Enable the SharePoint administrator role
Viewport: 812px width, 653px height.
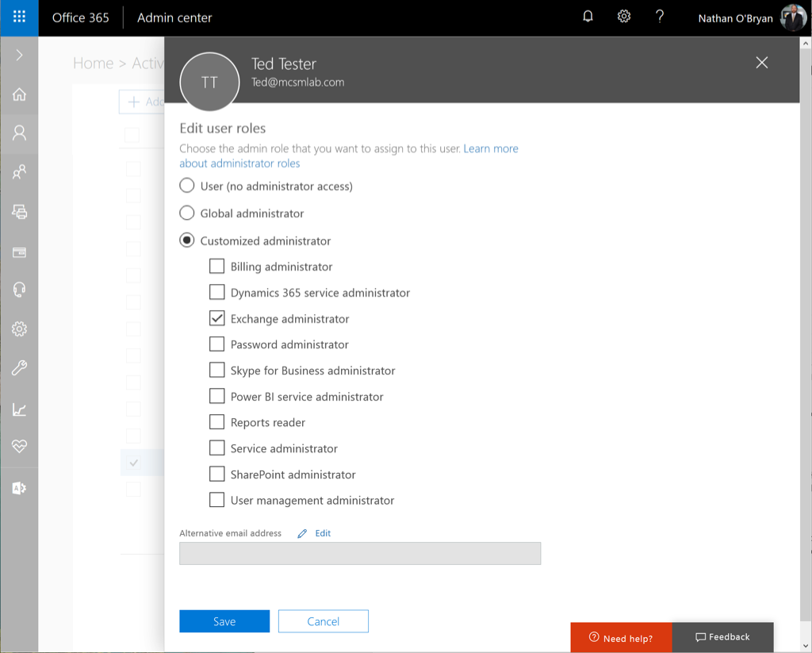[216, 474]
